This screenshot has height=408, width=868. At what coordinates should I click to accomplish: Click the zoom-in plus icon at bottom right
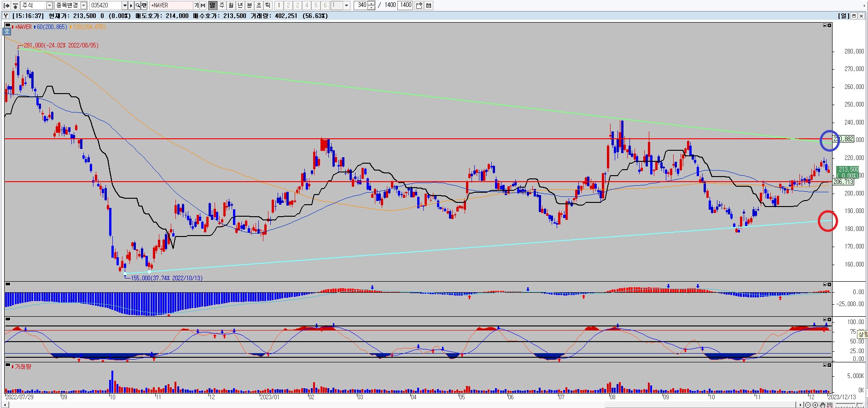[x=815, y=405]
